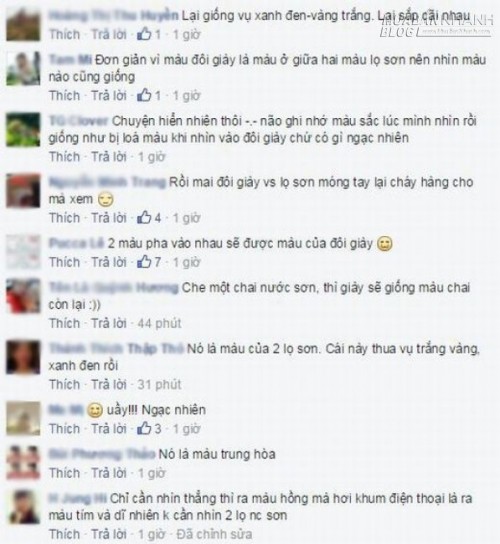Click 44 phút timestamp
This screenshot has width=500, height=544.
point(159,323)
